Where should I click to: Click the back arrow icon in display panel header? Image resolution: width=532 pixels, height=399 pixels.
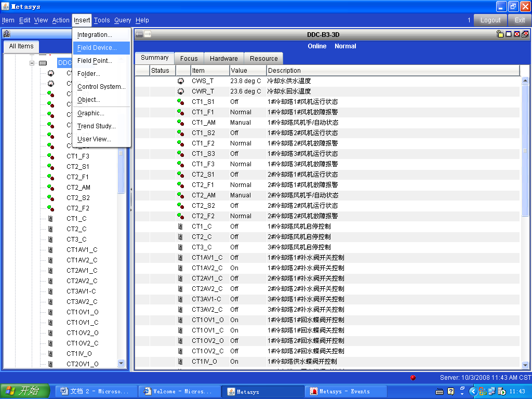click(x=139, y=34)
